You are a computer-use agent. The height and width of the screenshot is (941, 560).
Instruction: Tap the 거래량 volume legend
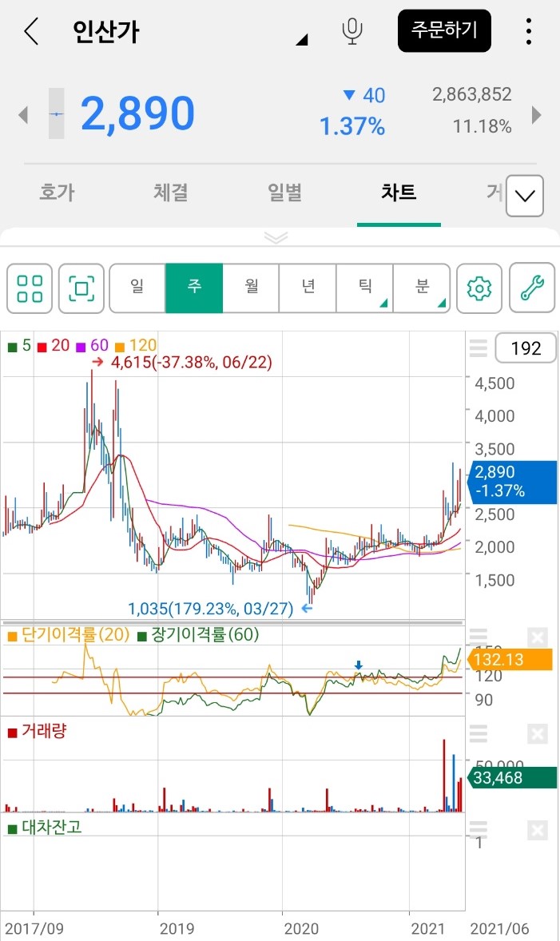click(37, 732)
